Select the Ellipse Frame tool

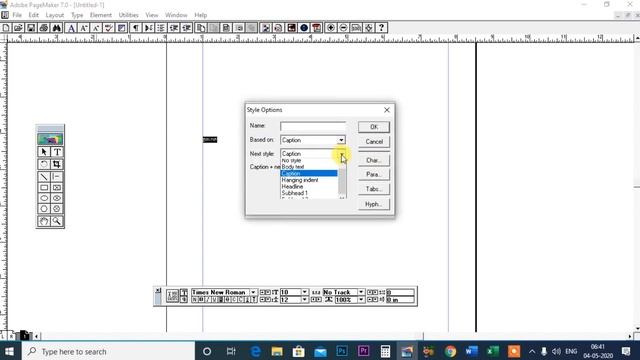tap(57, 198)
